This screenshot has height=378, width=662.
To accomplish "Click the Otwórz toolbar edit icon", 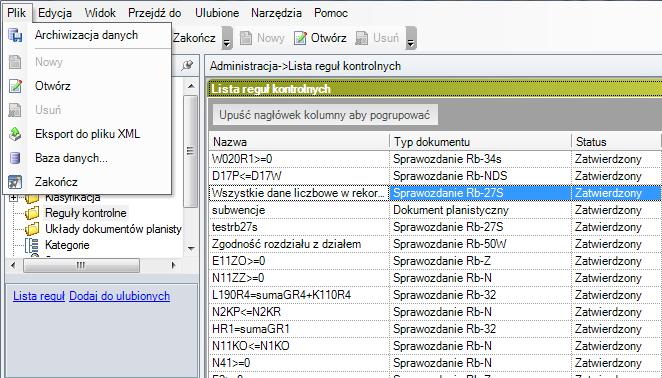I will click(x=300, y=38).
